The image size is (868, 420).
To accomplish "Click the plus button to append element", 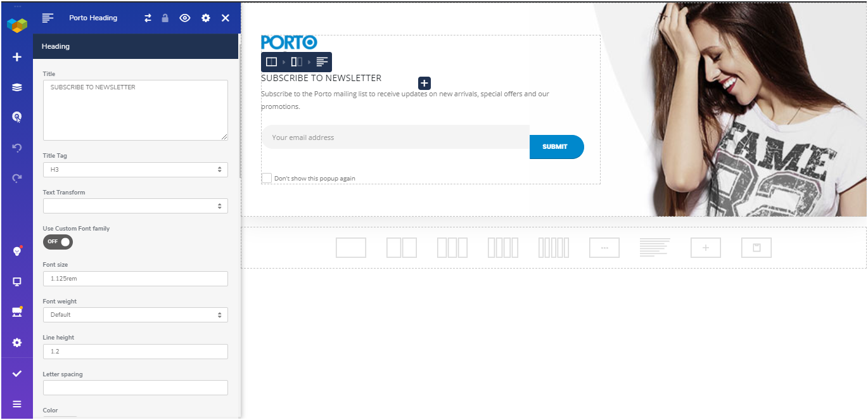I will point(424,83).
